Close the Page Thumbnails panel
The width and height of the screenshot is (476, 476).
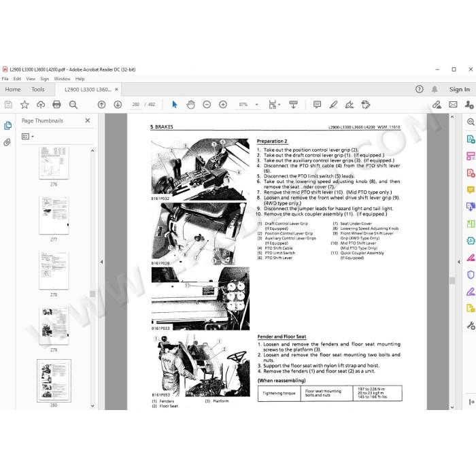pos(88,120)
